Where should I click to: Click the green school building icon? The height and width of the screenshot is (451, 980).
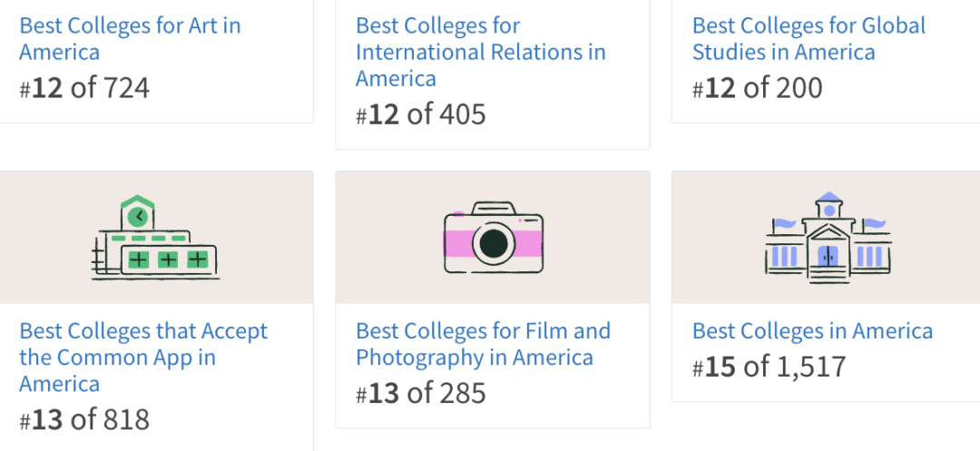pos(156,238)
